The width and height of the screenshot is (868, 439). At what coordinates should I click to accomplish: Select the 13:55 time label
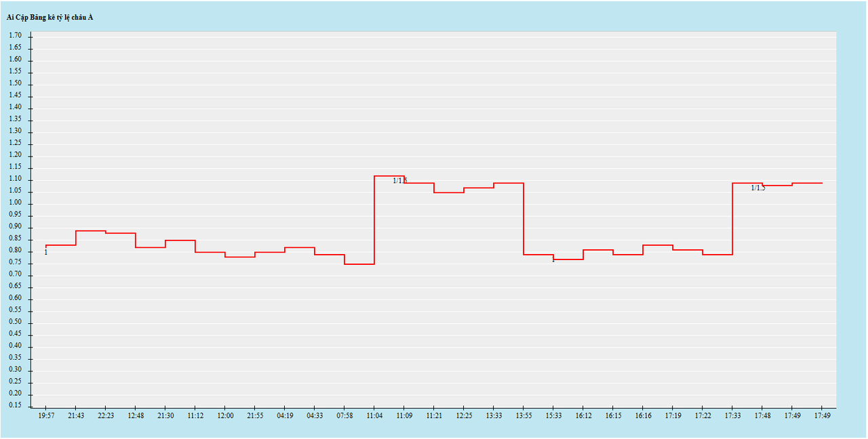[x=524, y=416]
